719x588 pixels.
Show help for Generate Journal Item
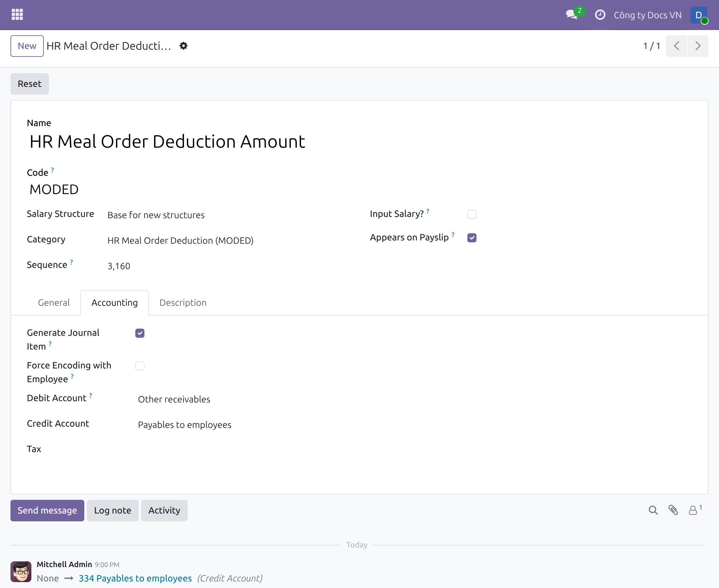coord(50,344)
